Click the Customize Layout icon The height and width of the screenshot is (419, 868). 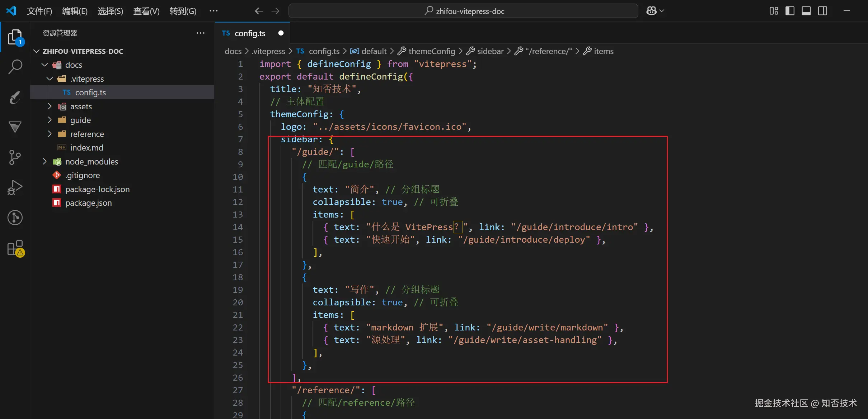click(x=774, y=11)
